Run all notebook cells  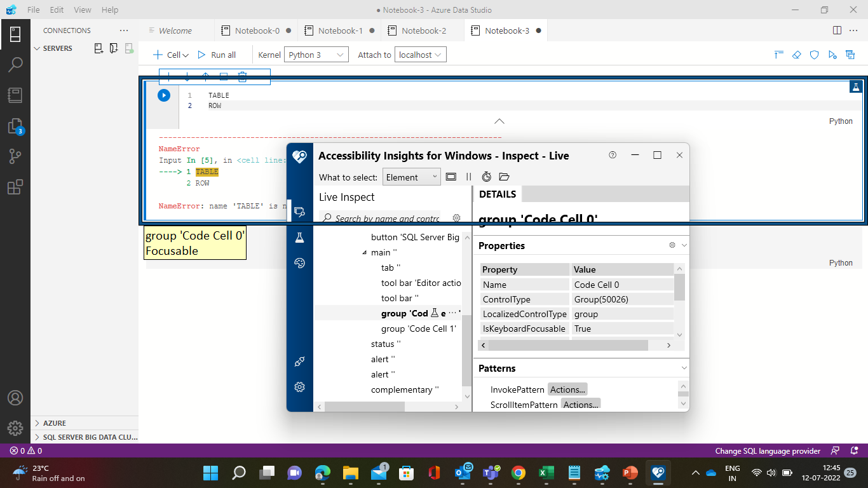pos(217,55)
